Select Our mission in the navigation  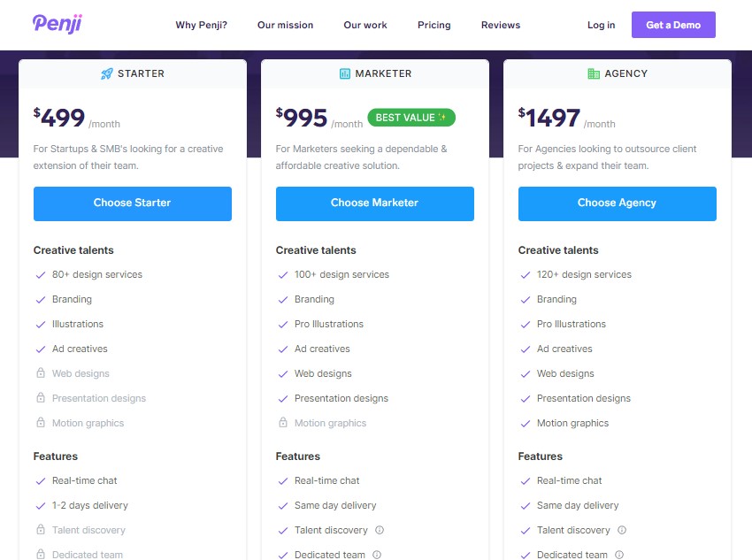coord(285,25)
